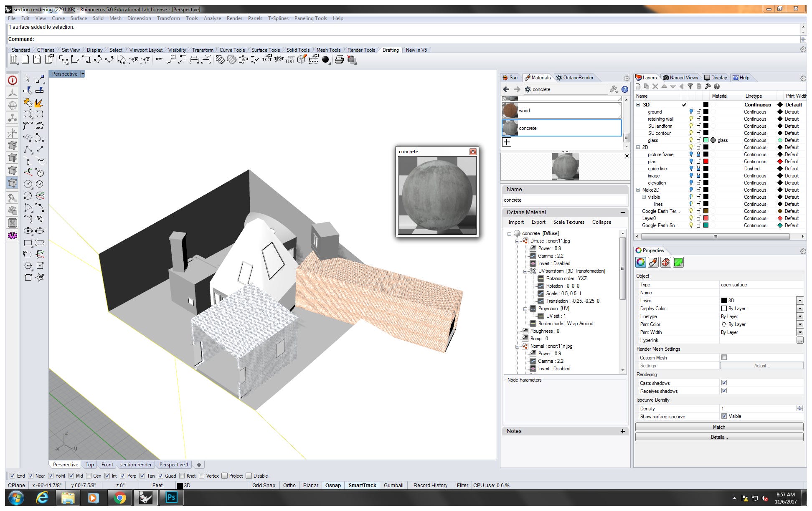Viewport: 812px width, 511px height.
Task: Click Scale Textures in Octane Material
Action: 568,222
